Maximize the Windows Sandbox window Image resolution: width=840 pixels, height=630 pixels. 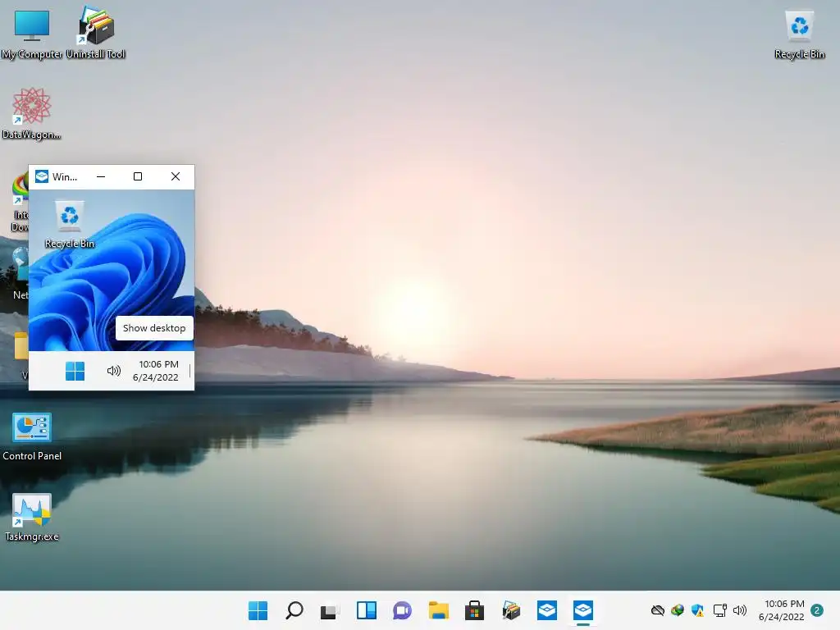pyautogui.click(x=138, y=177)
